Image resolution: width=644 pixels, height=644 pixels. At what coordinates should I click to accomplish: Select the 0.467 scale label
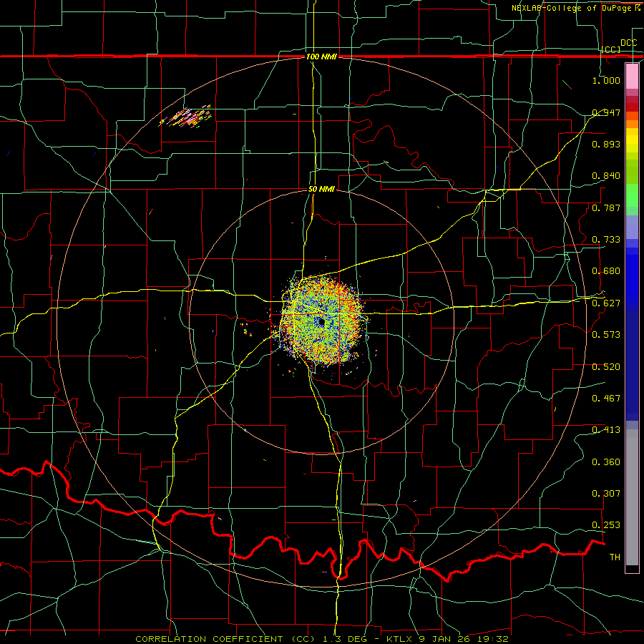tap(606, 399)
